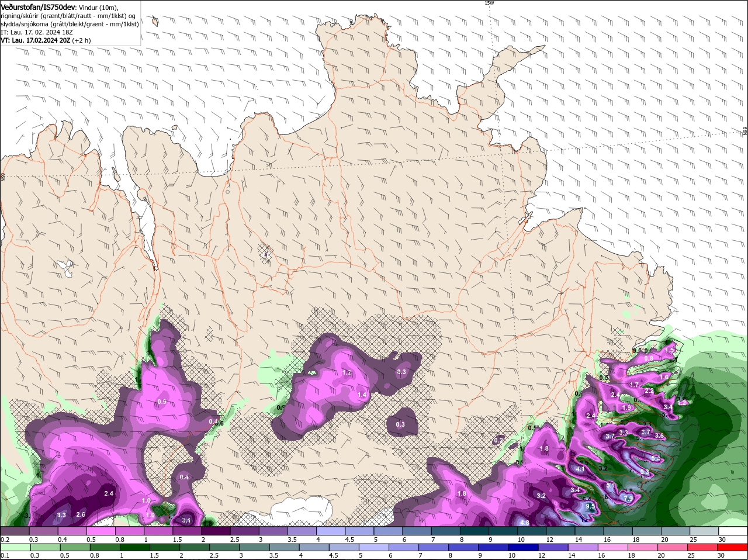Screen dimensions: 748x560
Task: Click the 3.1 value on southwest coast
Action: coord(186,520)
